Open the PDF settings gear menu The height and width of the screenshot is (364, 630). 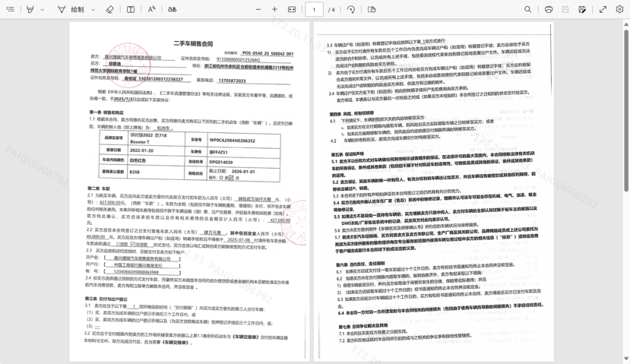tap(619, 10)
